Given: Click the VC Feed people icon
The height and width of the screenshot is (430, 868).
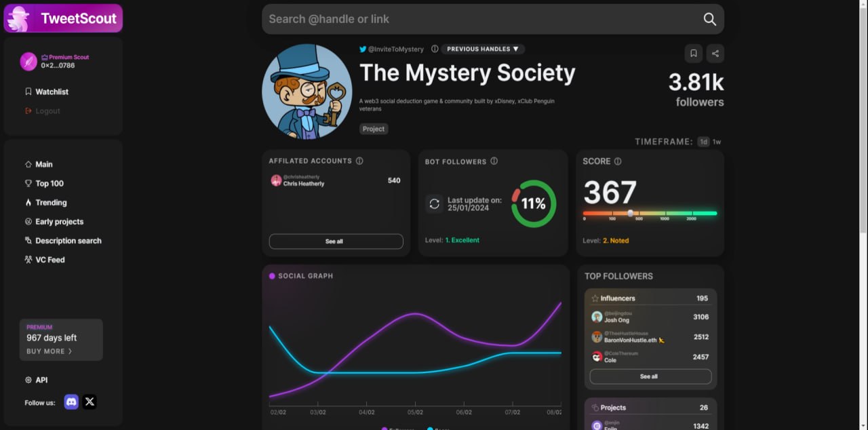Looking at the screenshot, I should point(28,259).
